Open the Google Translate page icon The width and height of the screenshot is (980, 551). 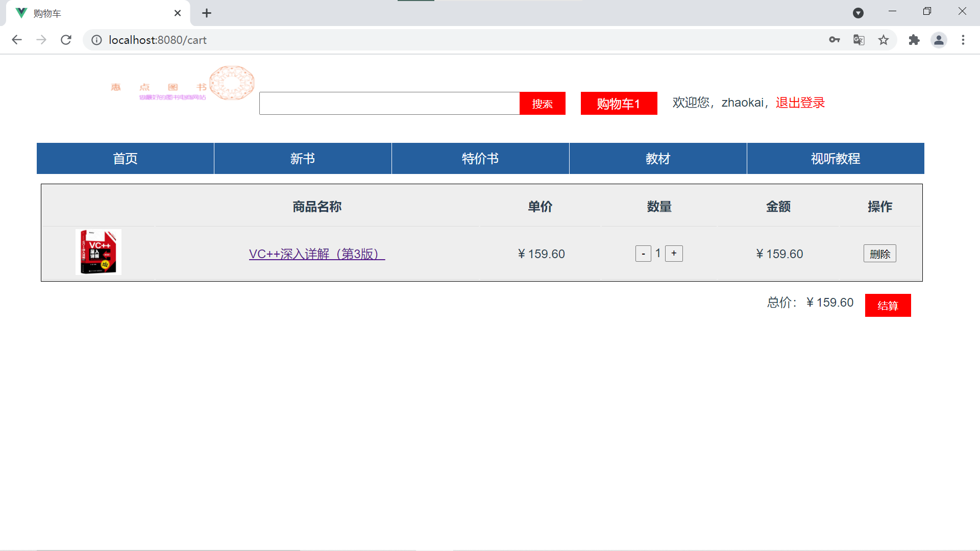point(859,40)
